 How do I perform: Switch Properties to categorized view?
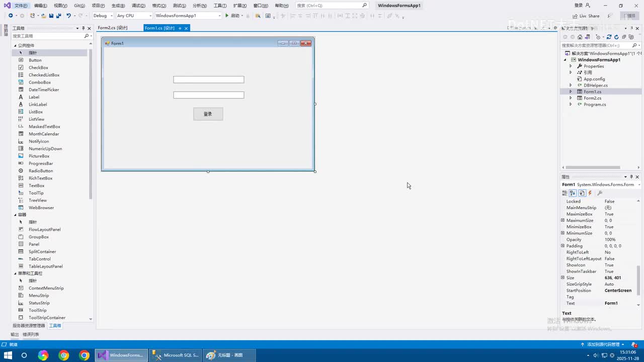[x=565, y=193]
